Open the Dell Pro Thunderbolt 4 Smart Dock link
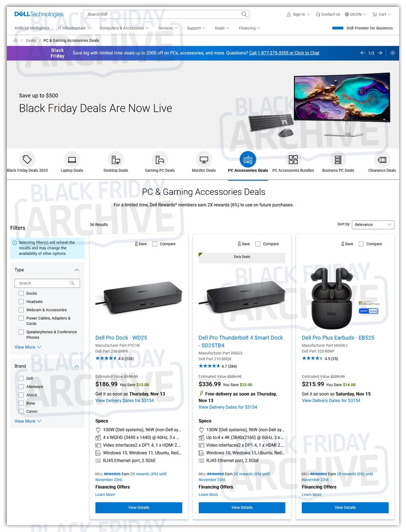Viewport: 406px width, 532px height. pos(241,341)
